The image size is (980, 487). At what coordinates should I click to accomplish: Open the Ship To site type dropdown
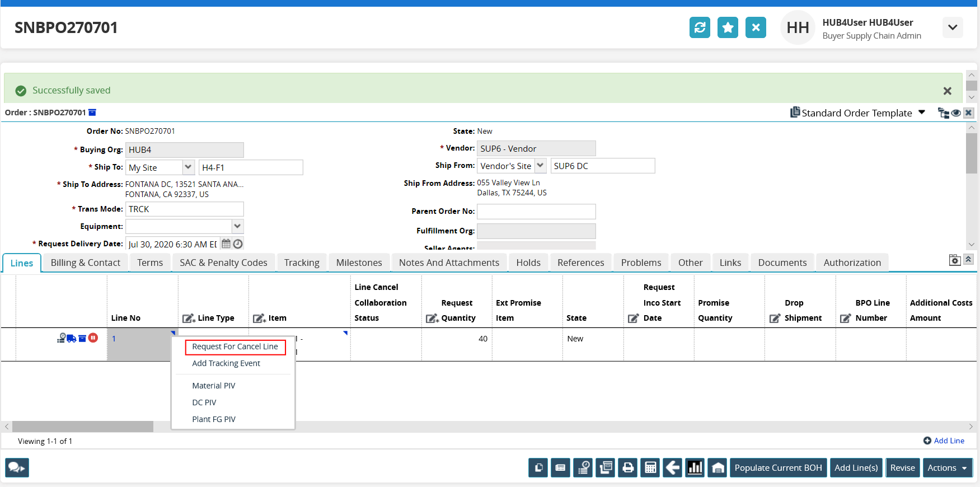pos(189,167)
